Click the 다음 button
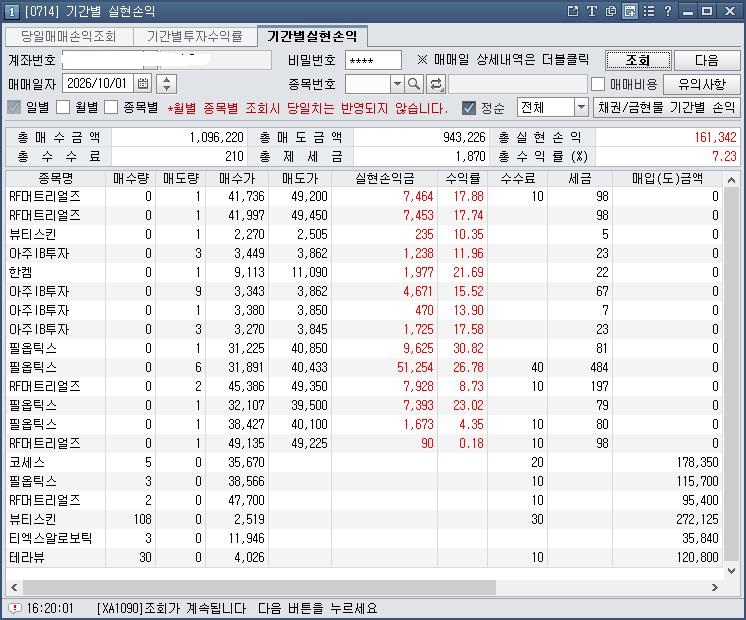Viewport: 746px width, 620px height. (707, 60)
